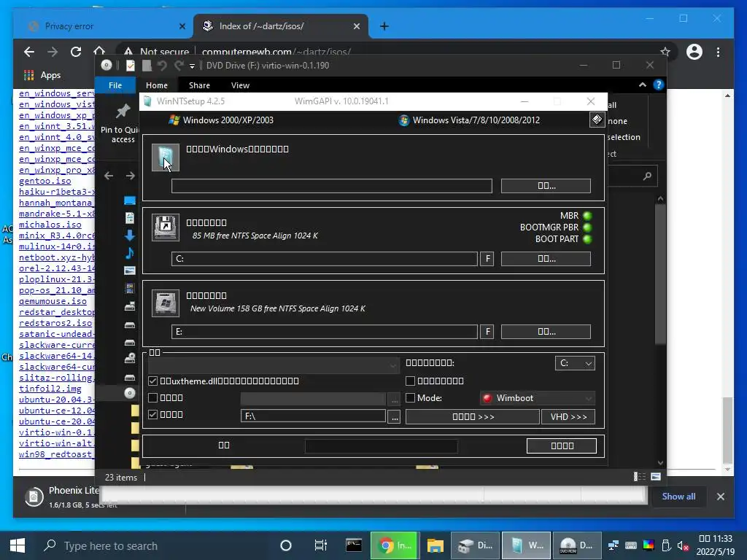Click the tweaks >>> button left of VHD
This screenshot has width=747, height=560.
pyautogui.click(x=473, y=416)
